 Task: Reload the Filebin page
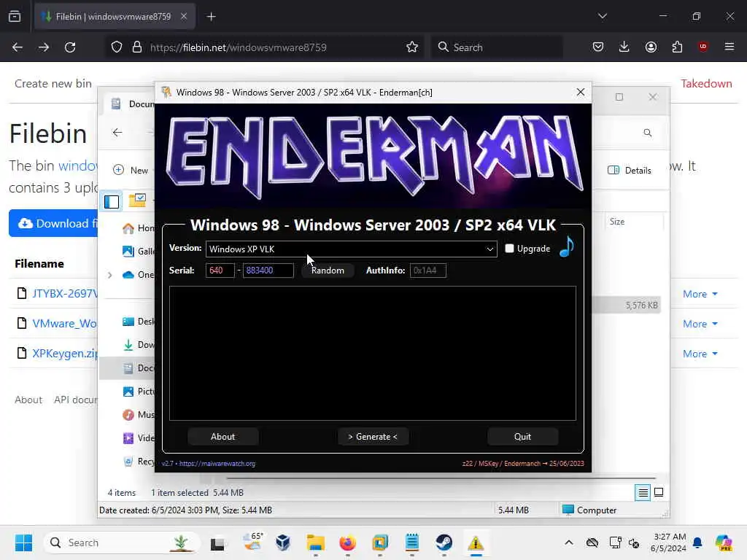(70, 47)
